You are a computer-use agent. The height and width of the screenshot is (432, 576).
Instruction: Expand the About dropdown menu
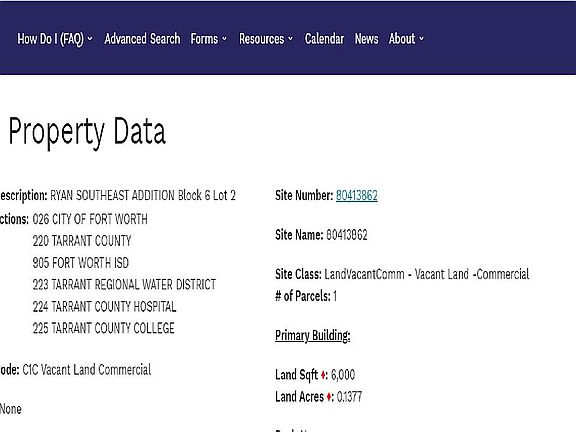(406, 39)
